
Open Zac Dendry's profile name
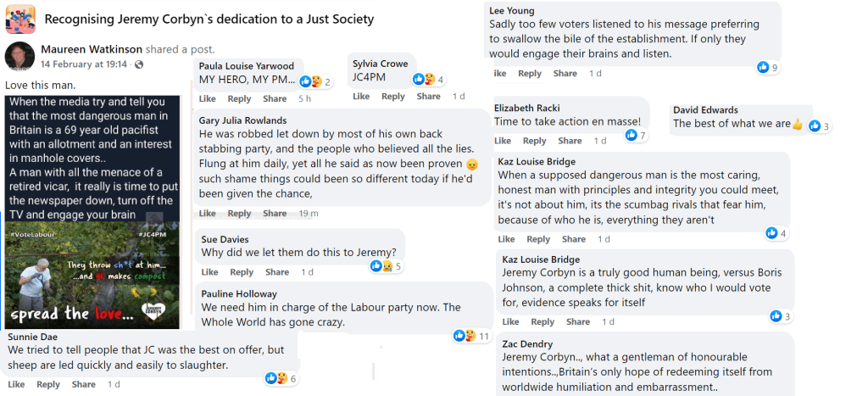point(527,344)
